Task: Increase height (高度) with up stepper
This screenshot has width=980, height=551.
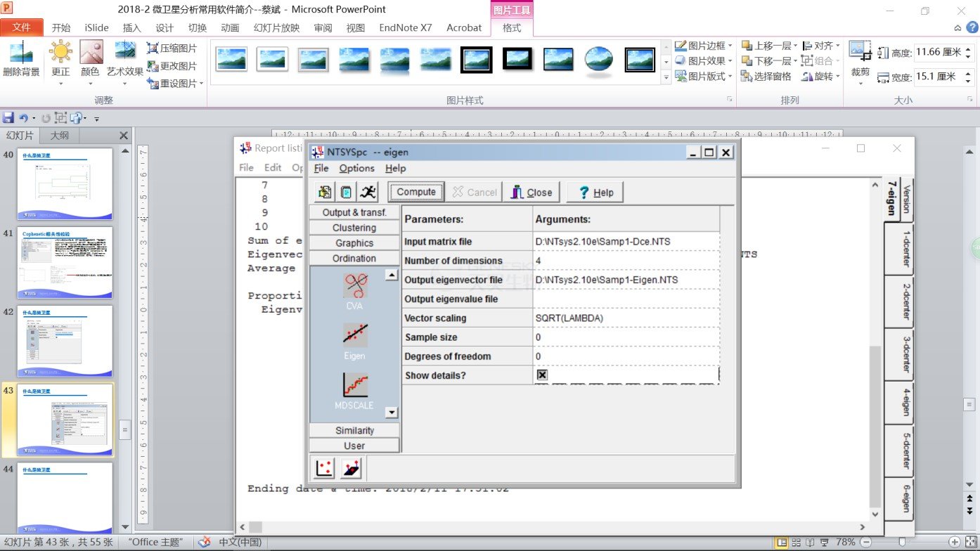Action: coord(969,49)
